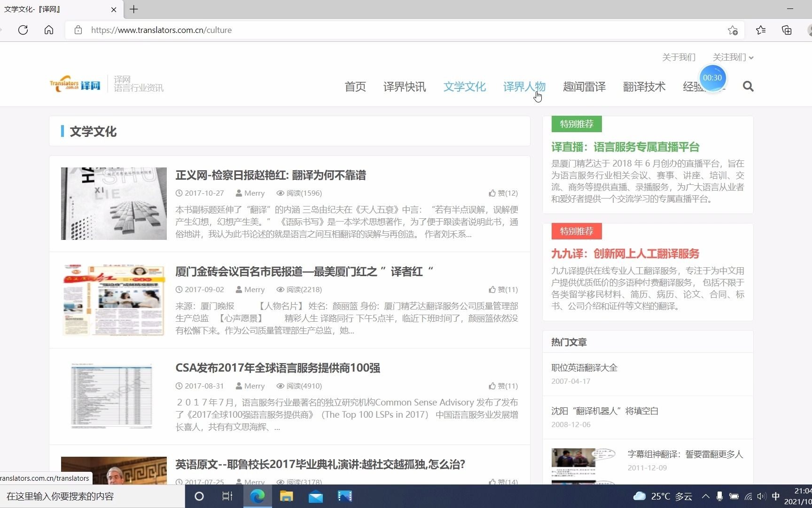Screen dimensions: 812x508
Task: Open hot article 字幕组神翻译
Action: tap(686, 454)
